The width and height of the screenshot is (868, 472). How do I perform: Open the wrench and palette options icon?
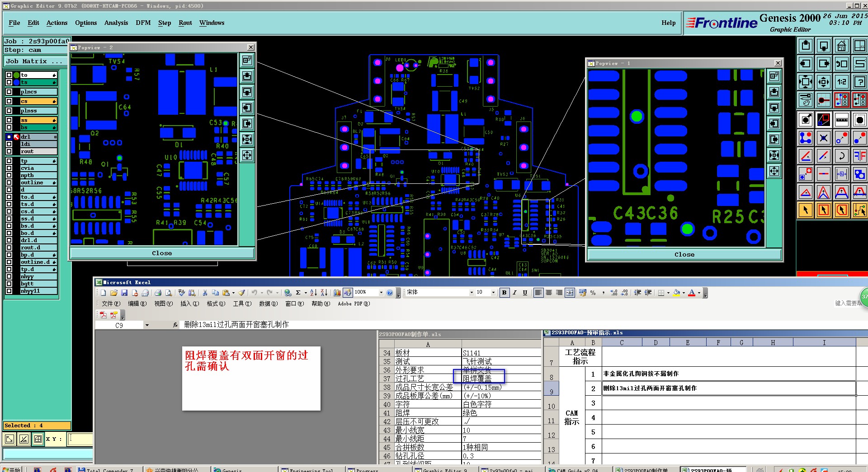806,100
